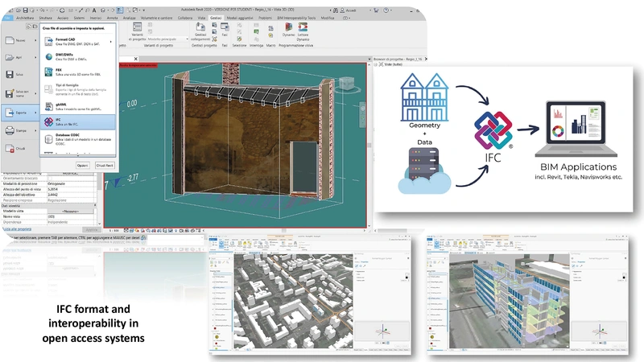Click the Opzioni button

point(83,164)
